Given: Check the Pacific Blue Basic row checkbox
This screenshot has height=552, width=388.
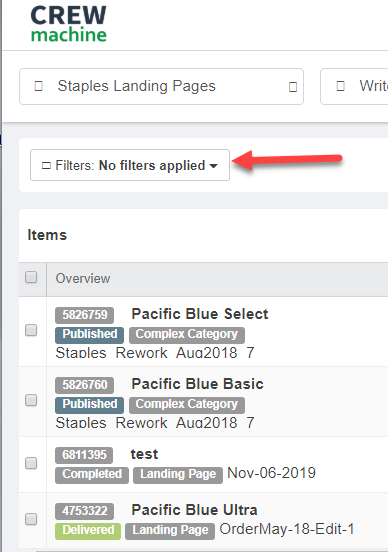Looking at the screenshot, I should pos(31,400).
